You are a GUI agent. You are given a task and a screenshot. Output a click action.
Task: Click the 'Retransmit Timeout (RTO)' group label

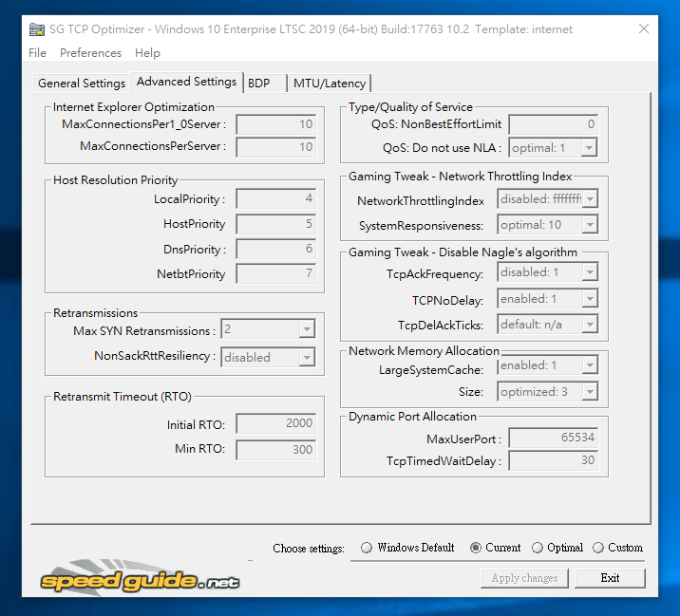click(x=123, y=397)
